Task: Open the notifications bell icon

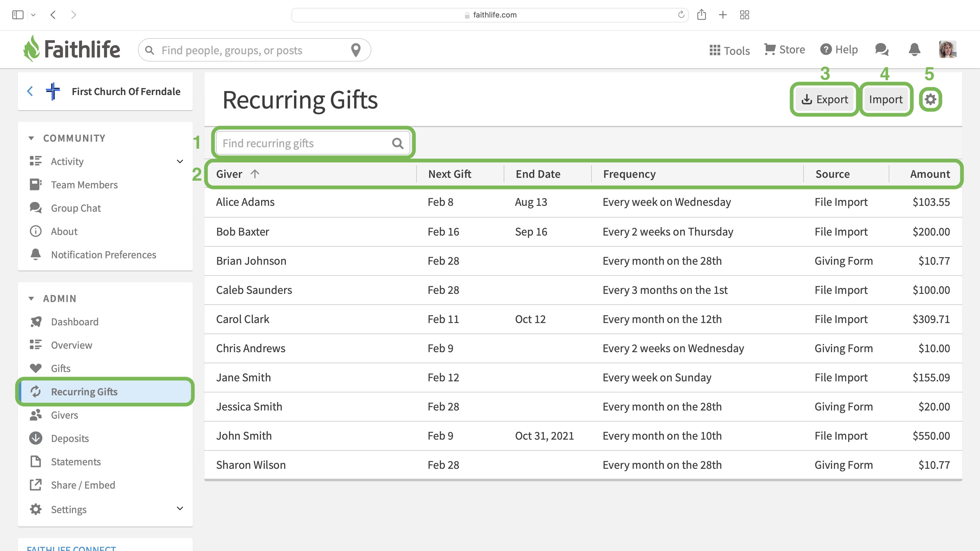Action: pos(914,50)
